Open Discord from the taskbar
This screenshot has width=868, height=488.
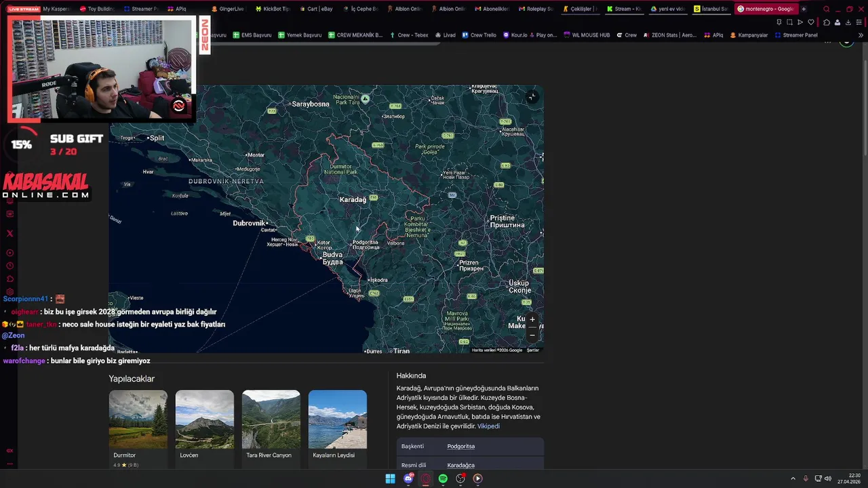point(408,479)
